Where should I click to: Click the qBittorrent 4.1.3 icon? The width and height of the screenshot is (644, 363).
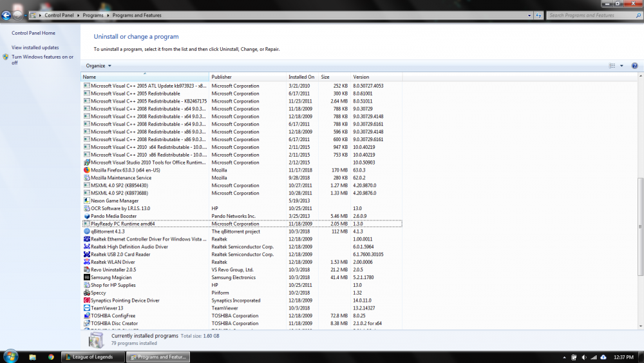87,231
